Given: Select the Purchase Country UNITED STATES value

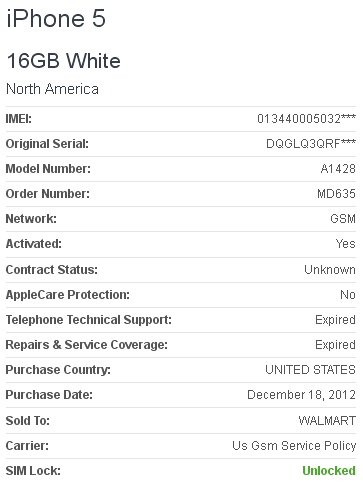Looking at the screenshot, I should 310,370.
